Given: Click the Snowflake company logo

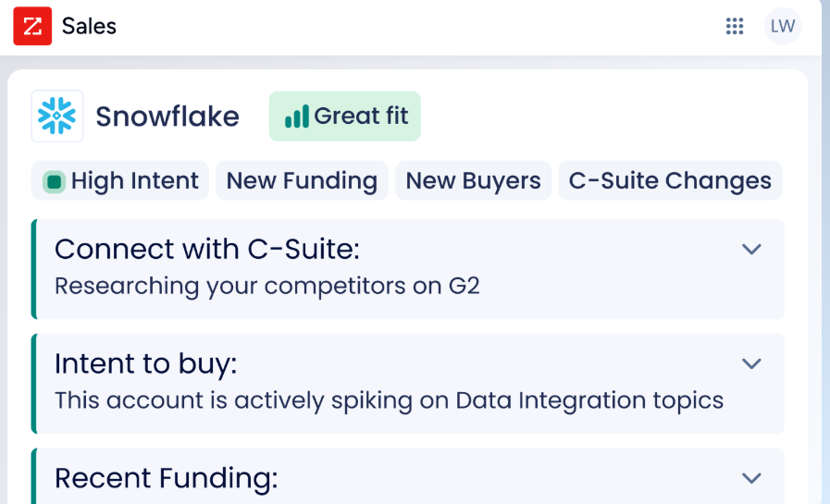Looking at the screenshot, I should pos(57,116).
